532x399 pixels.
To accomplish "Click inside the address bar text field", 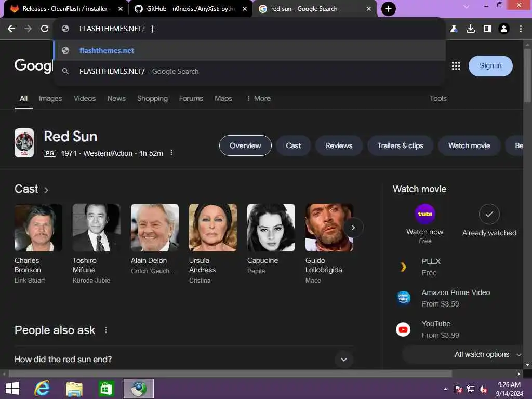I will (251, 29).
